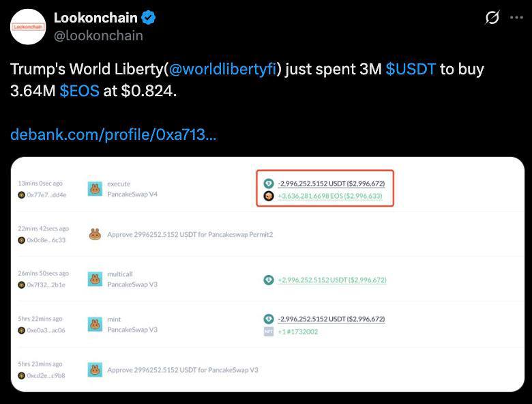Click the blue verified badge
The height and width of the screenshot is (404, 532).
tap(148, 18)
